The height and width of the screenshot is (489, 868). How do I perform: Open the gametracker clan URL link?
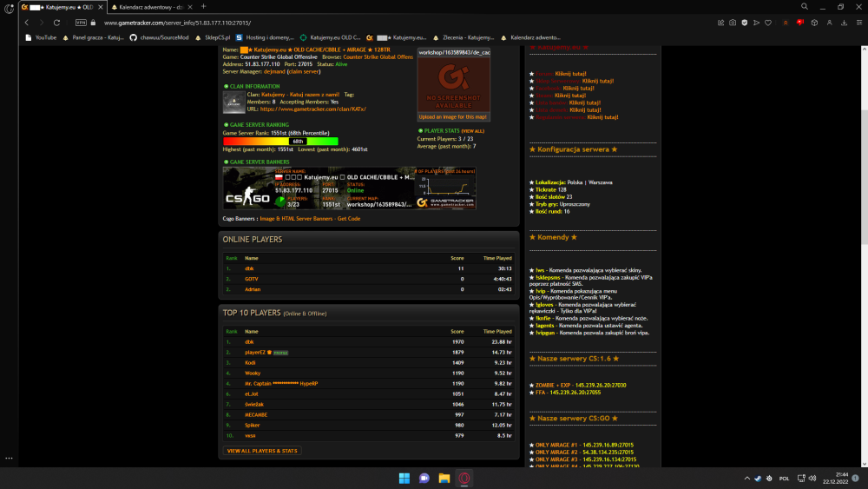coord(312,109)
